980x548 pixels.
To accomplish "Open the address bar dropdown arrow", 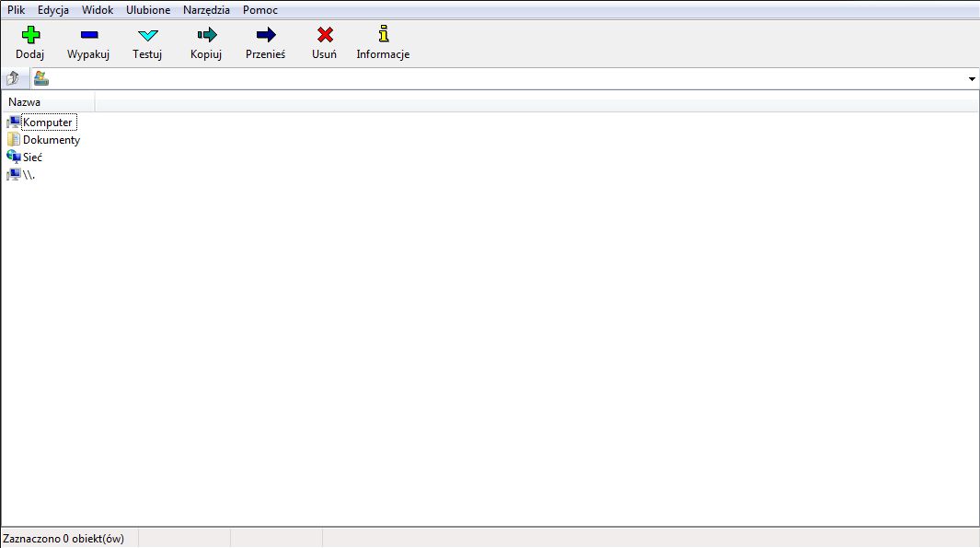I will 971,79.
